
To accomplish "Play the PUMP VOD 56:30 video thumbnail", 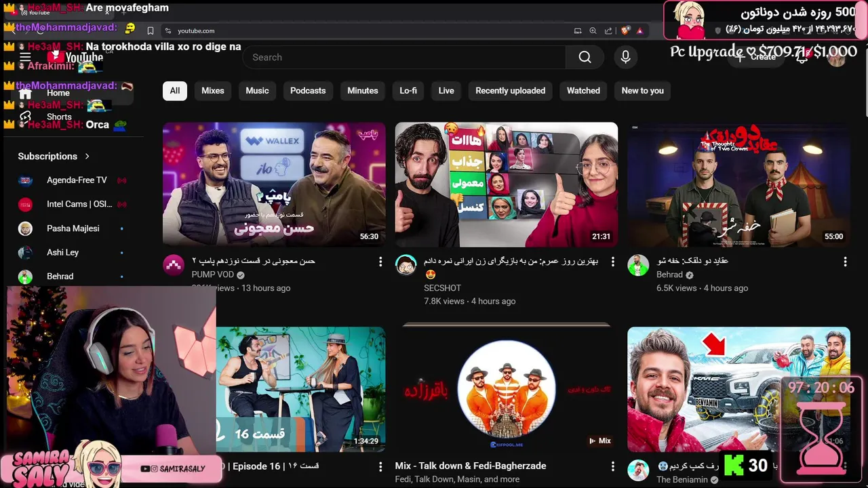I will click(274, 184).
